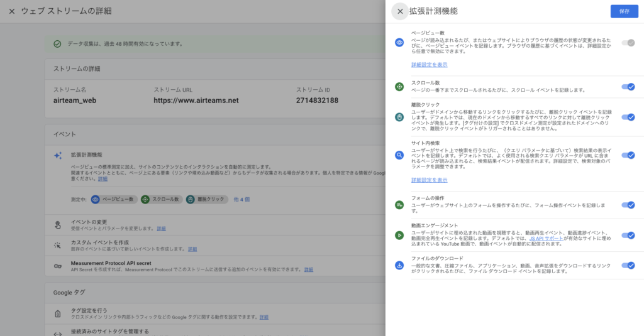Click the 離脱クリック mouse icon
This screenshot has height=336, width=644.
click(x=399, y=117)
